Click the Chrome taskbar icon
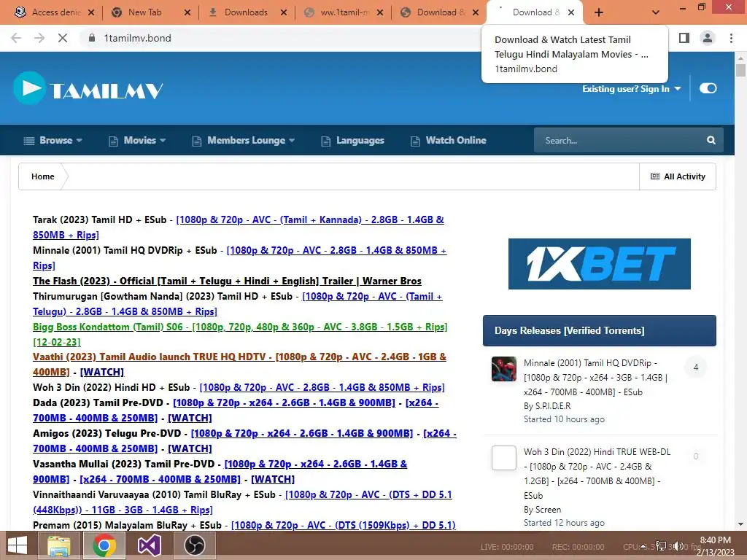This screenshot has height=560, width=747. point(104,545)
